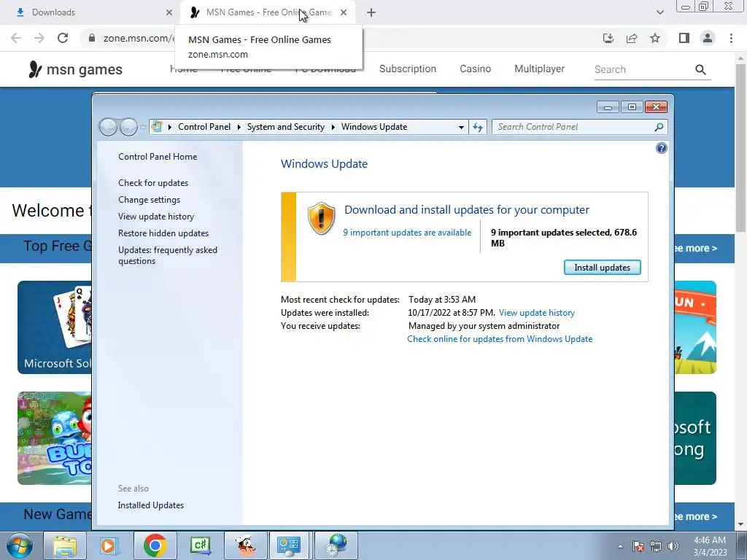The width and height of the screenshot is (747, 560).
Task: Click the Control Panel back arrow
Action: [x=108, y=127]
